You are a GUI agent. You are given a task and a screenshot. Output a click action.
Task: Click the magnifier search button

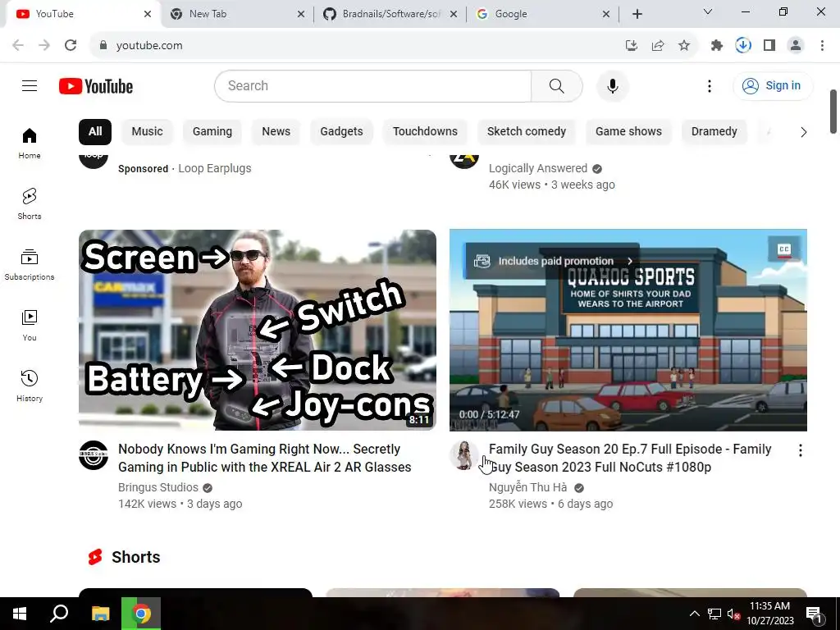pos(557,85)
